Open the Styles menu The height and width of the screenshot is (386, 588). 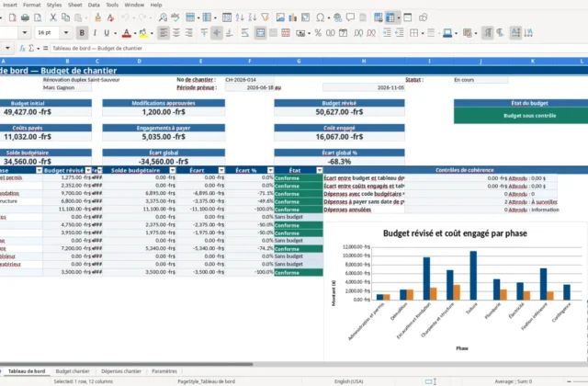coord(54,5)
